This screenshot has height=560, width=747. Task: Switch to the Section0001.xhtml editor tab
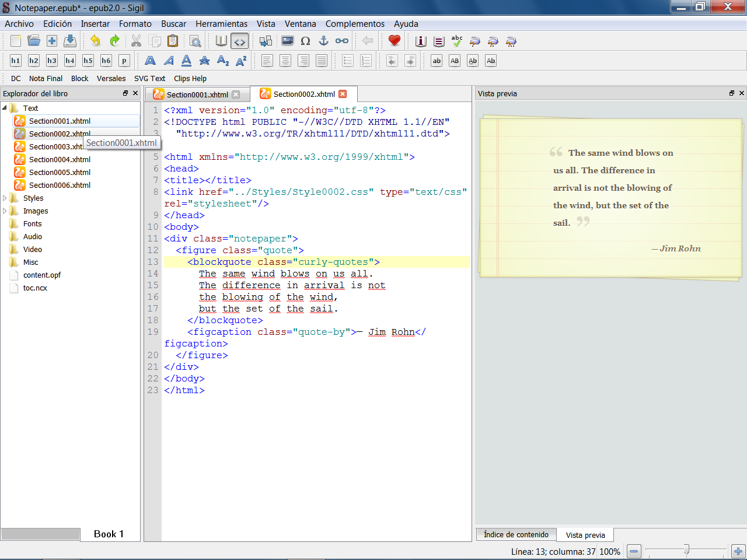click(x=197, y=94)
